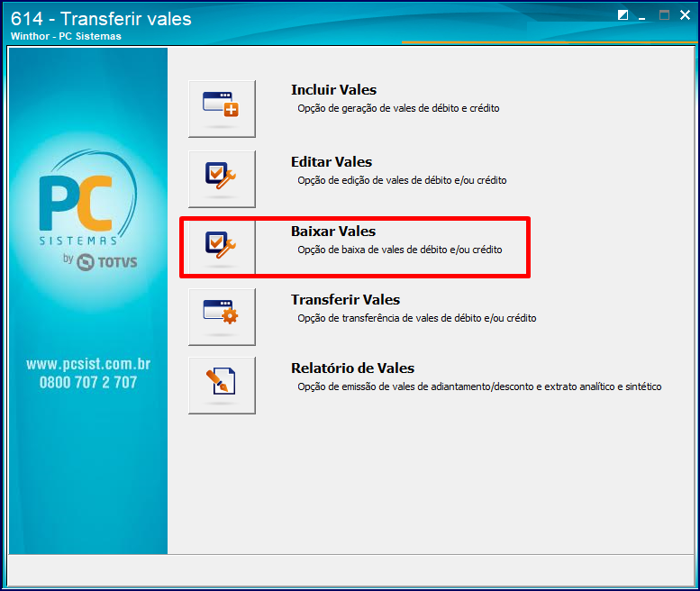Close the 614 Transferir vales window
This screenshot has height=591, width=700.
coord(685,15)
